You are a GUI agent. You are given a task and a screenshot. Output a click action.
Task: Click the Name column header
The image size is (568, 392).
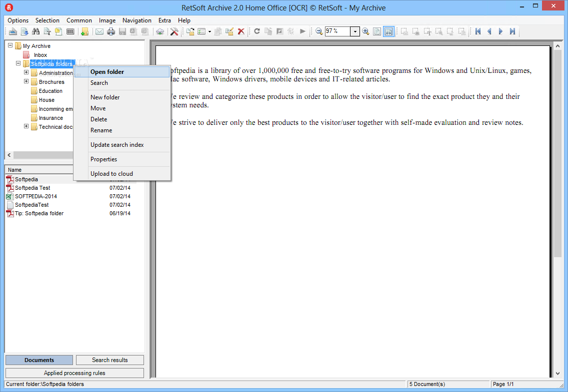click(x=39, y=170)
